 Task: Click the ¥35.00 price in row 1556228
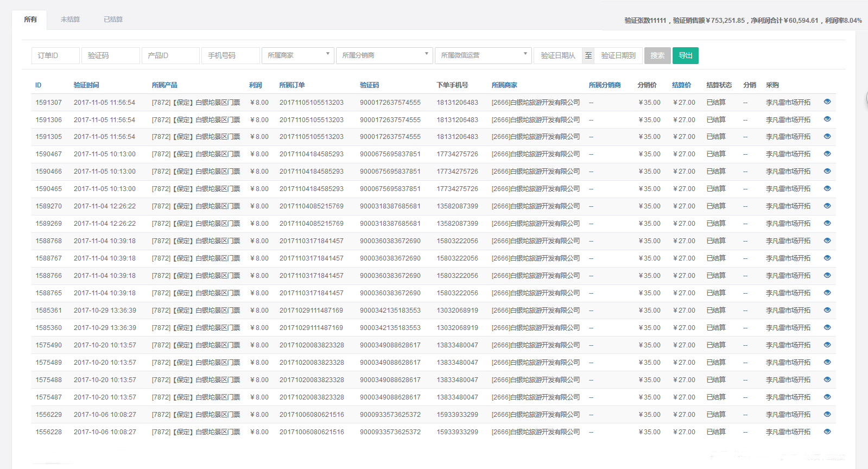click(x=649, y=432)
